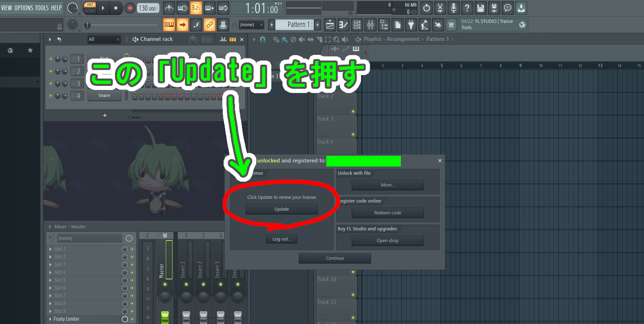This screenshot has height=324, width=644.
Task: Open the HELP menu
Action: [56, 8]
